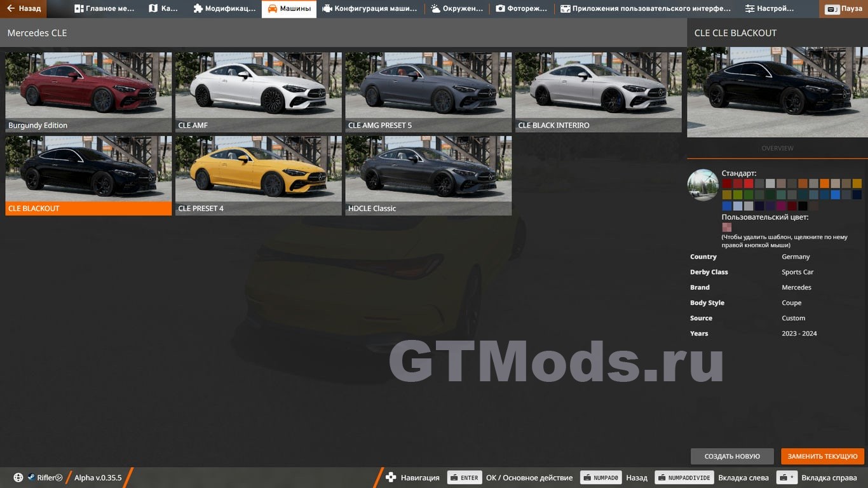Click the circular environment preview image
The width and height of the screenshot is (868, 488).
tap(703, 185)
